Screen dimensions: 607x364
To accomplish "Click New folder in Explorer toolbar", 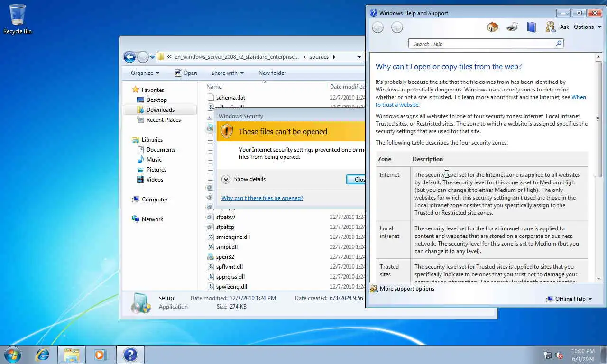I will pyautogui.click(x=272, y=73).
